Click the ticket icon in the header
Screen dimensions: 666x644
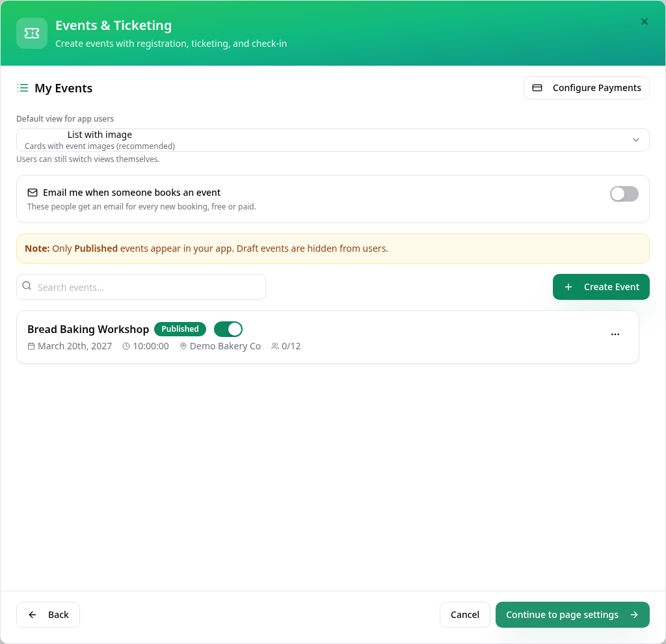32,33
